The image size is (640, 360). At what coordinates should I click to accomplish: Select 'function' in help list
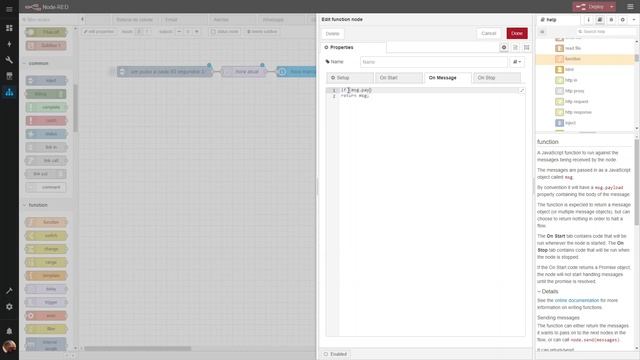coord(585,59)
